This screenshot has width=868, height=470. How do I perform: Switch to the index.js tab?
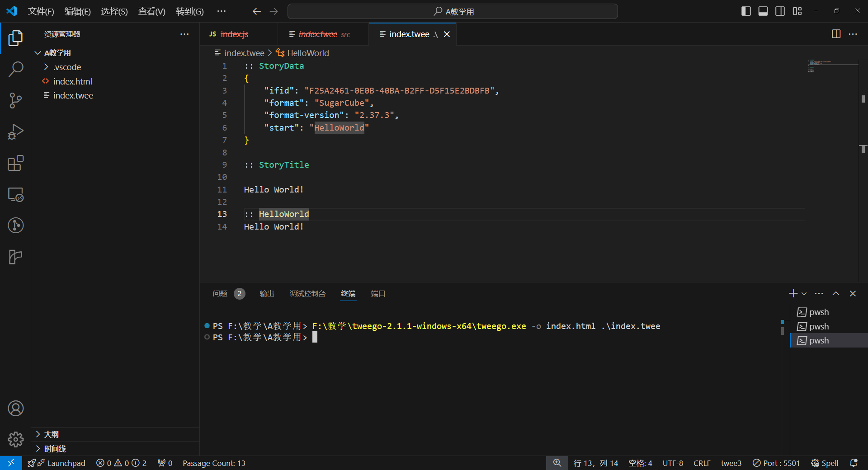click(x=239, y=34)
